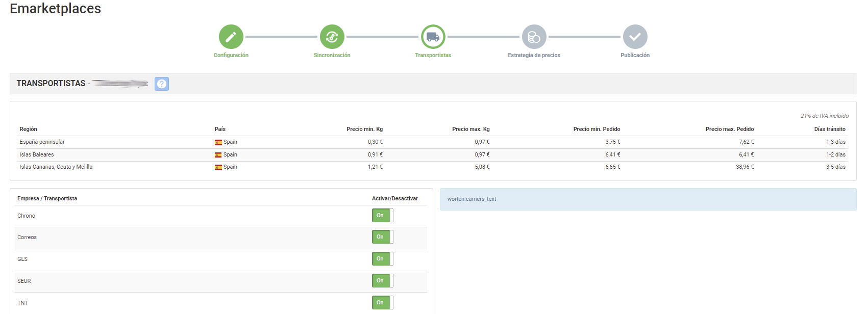
Task: Deactivate the TNT carrier toggle
Action: [x=382, y=303]
